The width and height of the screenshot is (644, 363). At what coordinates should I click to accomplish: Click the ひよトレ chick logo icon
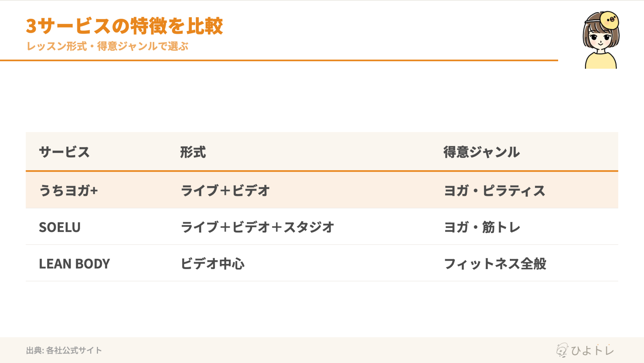tap(562, 350)
